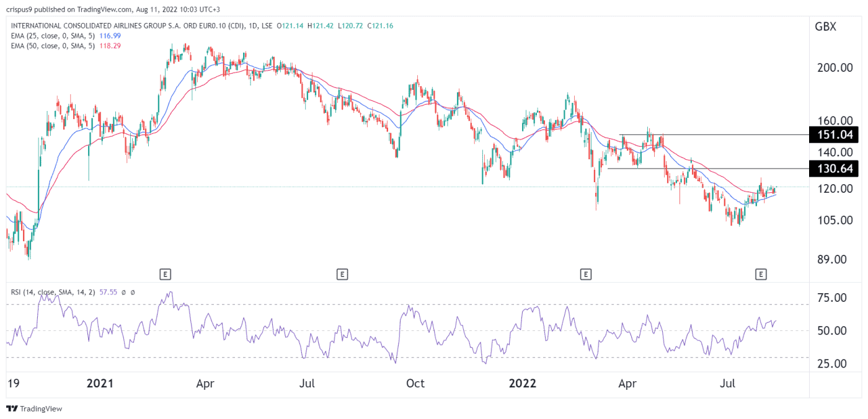Select the GBX currency label on the price axis
This screenshot has height=419, width=868.
pos(825,26)
